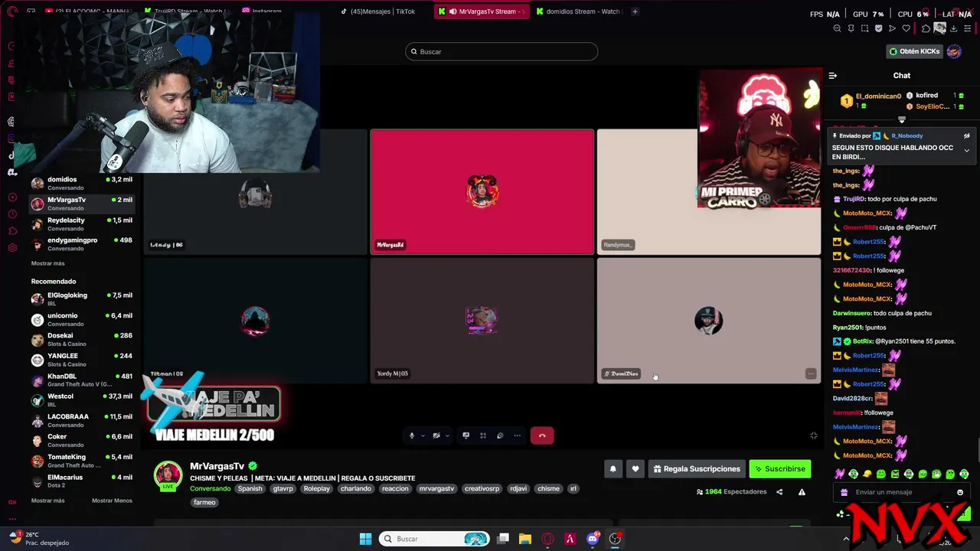Click the ad-blocker shield icon
The width and height of the screenshot is (980, 551).
coord(878,28)
